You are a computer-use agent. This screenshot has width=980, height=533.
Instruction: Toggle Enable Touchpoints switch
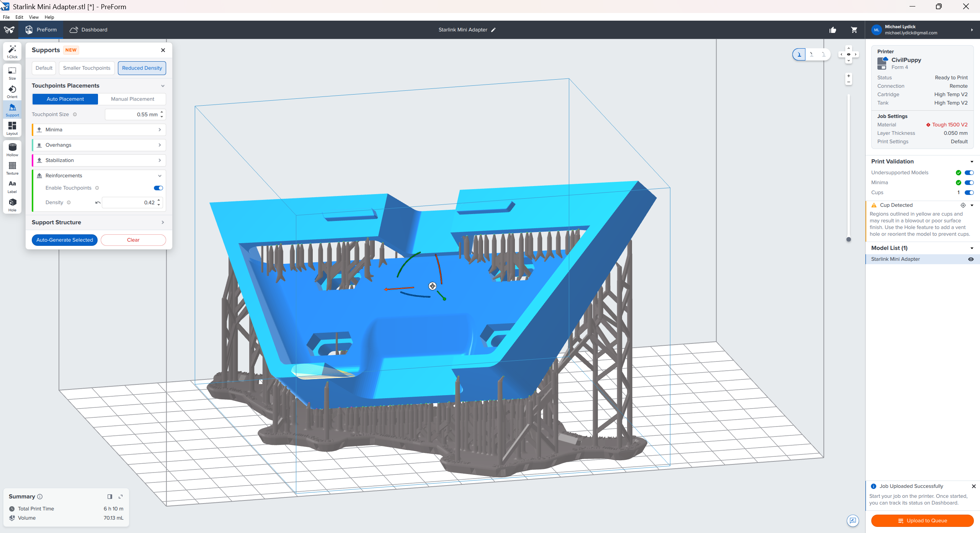point(158,188)
